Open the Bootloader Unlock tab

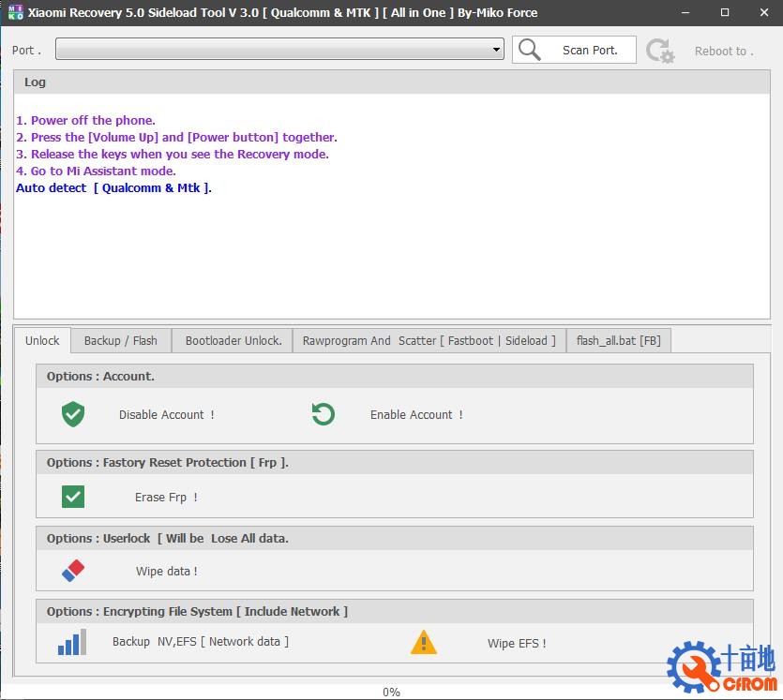click(x=233, y=340)
